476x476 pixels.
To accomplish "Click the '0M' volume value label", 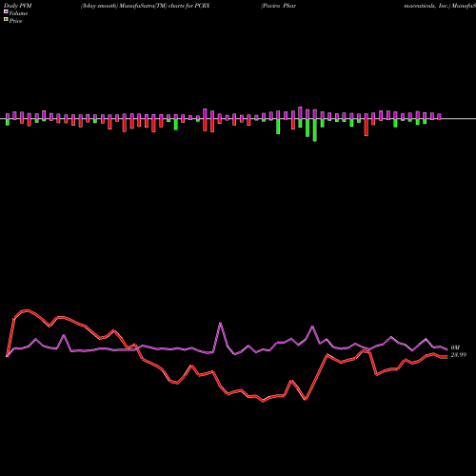I will [x=455, y=347].
